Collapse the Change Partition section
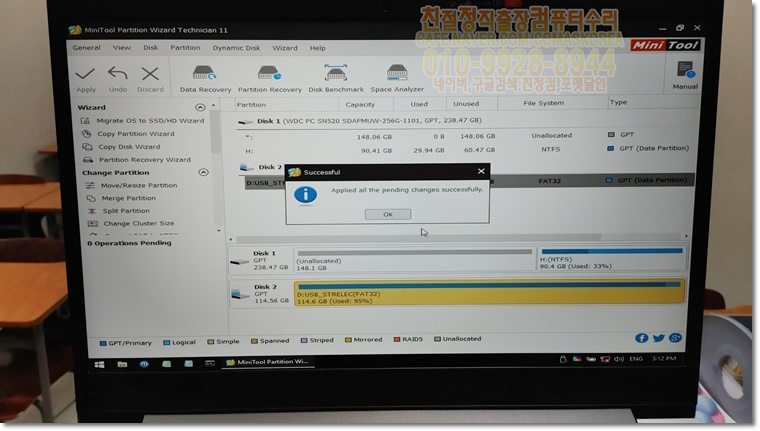This screenshot has height=431, width=760. tap(204, 172)
